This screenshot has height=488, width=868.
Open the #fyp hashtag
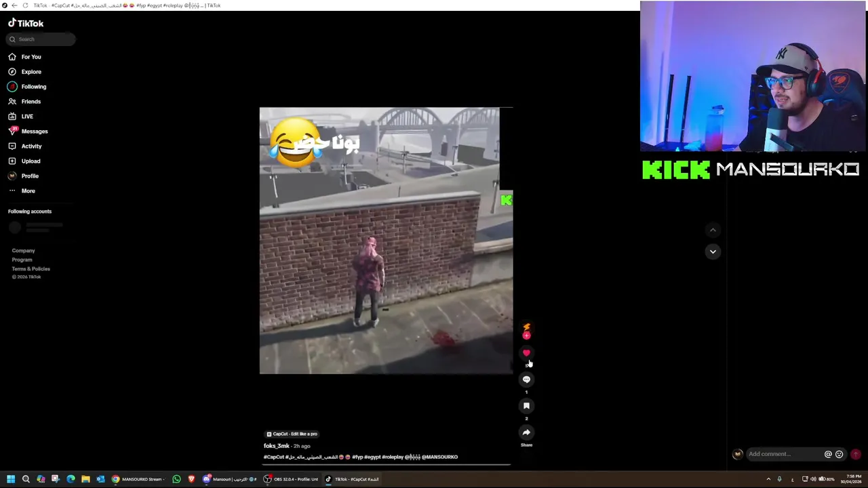[357, 457]
